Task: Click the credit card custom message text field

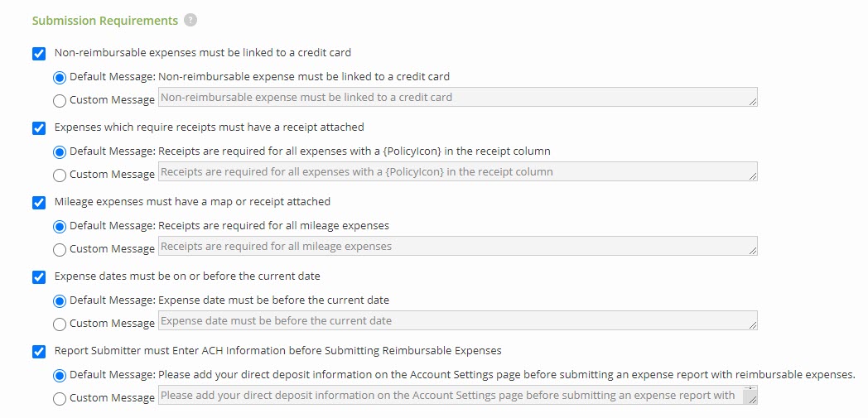Action: pos(457,98)
